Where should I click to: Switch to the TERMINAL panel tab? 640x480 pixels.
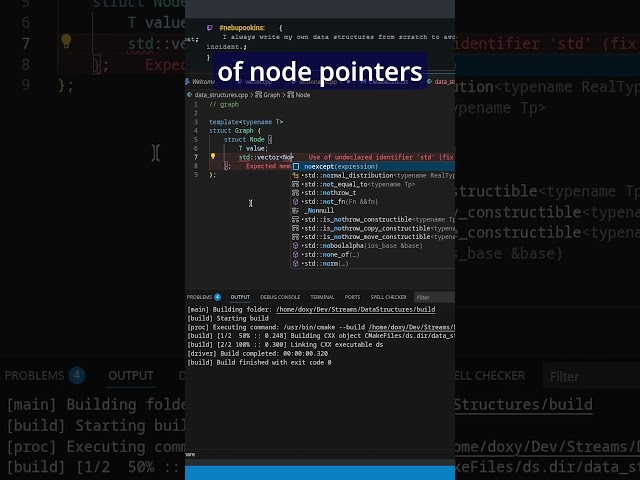(322, 297)
